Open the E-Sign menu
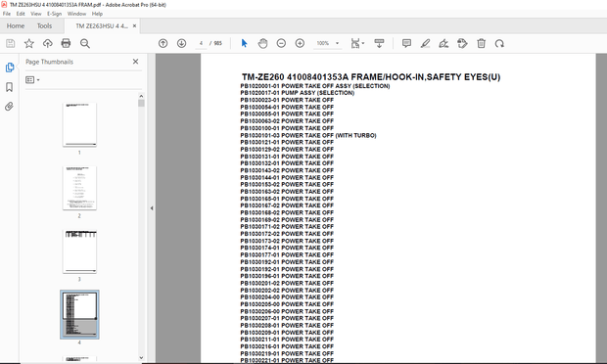Screen dimensions: 607x364 54,14
